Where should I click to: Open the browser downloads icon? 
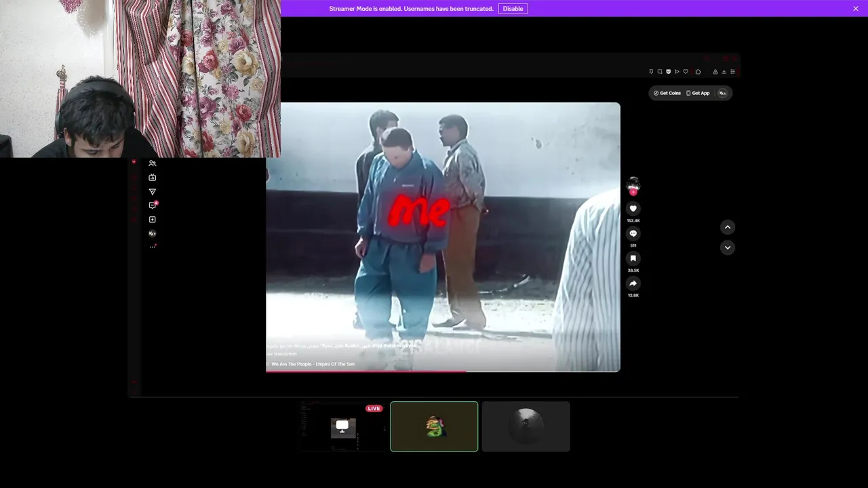pyautogui.click(x=724, y=71)
